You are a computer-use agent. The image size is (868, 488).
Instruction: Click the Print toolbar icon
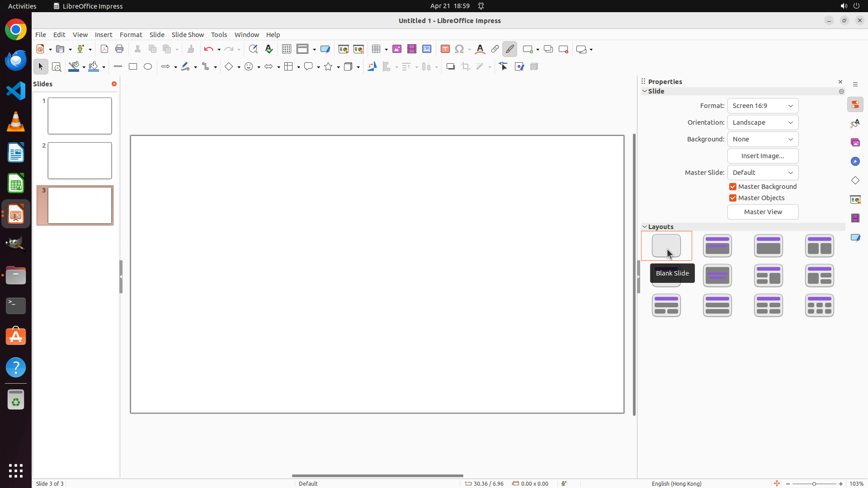point(119,49)
